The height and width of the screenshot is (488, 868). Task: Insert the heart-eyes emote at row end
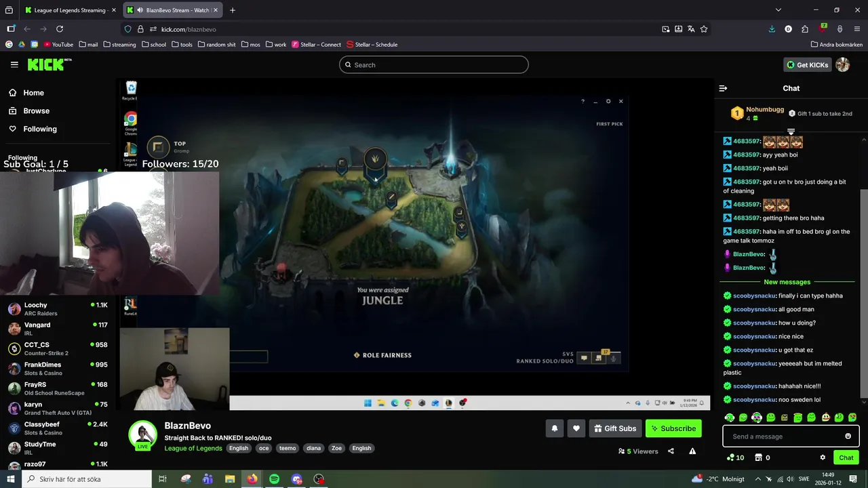point(852,418)
